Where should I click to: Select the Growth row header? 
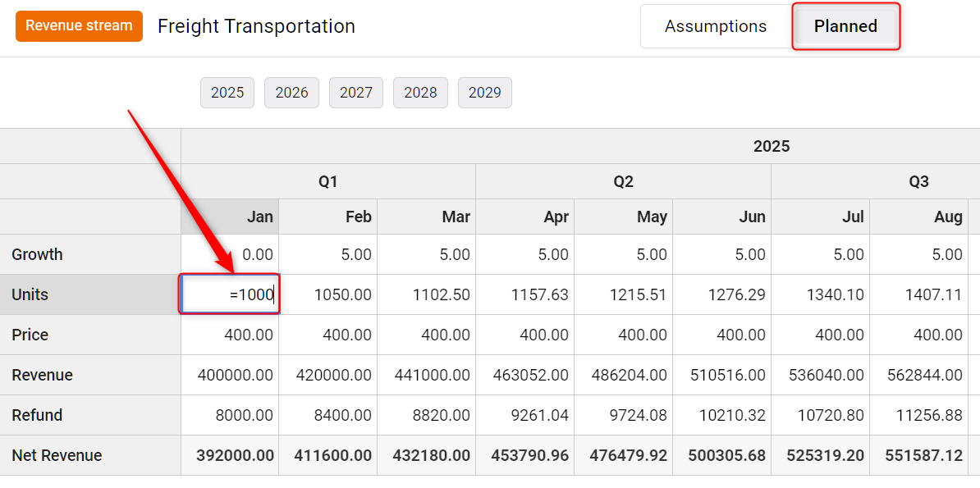(90, 254)
